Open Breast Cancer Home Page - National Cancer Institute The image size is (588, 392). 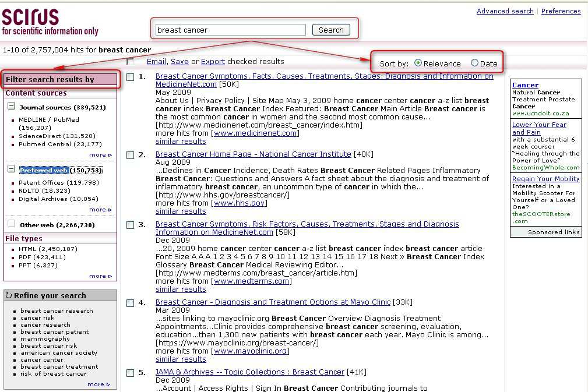pos(253,154)
